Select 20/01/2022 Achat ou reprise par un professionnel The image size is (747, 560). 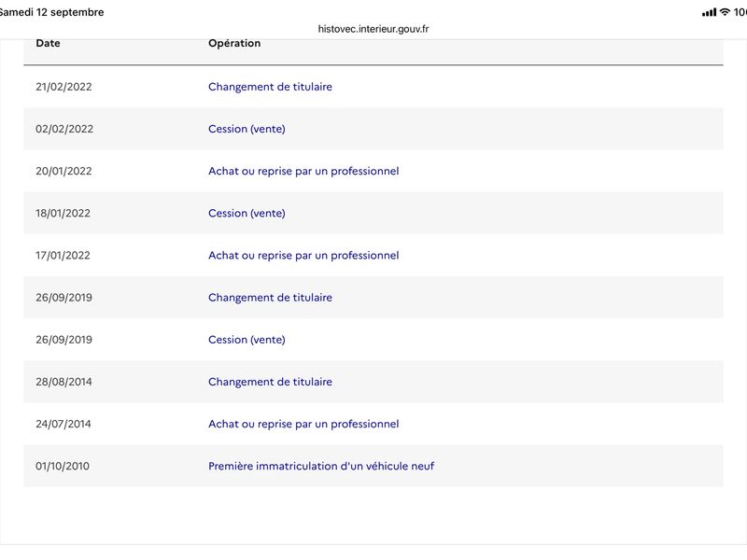click(303, 171)
